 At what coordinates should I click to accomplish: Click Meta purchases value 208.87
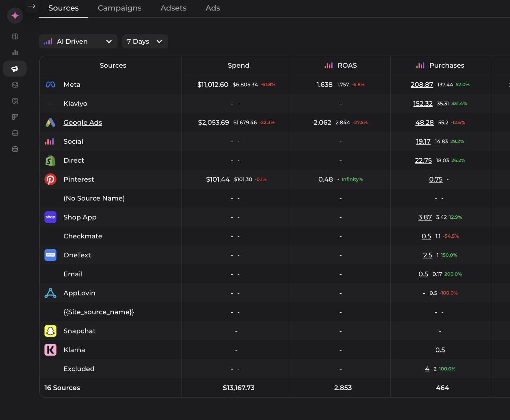pos(422,85)
